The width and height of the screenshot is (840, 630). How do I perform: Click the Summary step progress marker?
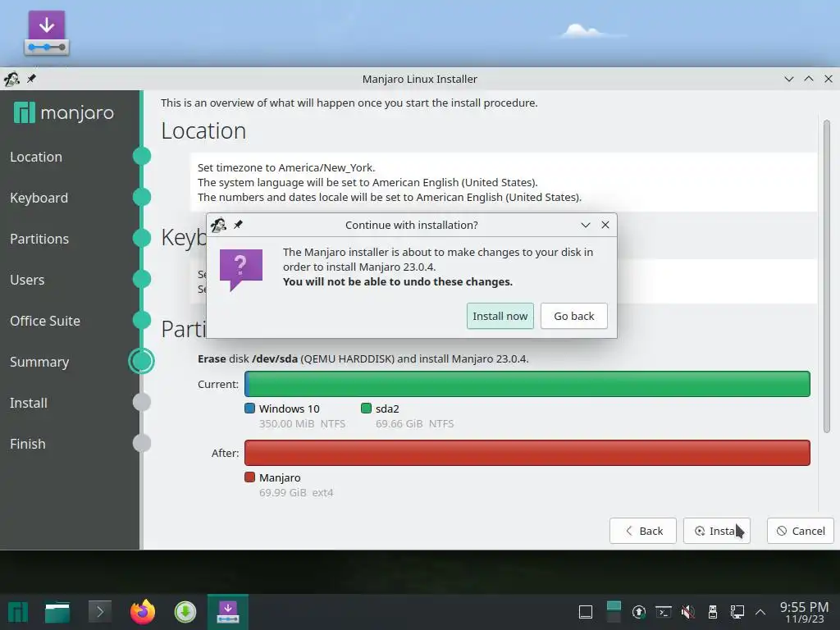tap(141, 361)
